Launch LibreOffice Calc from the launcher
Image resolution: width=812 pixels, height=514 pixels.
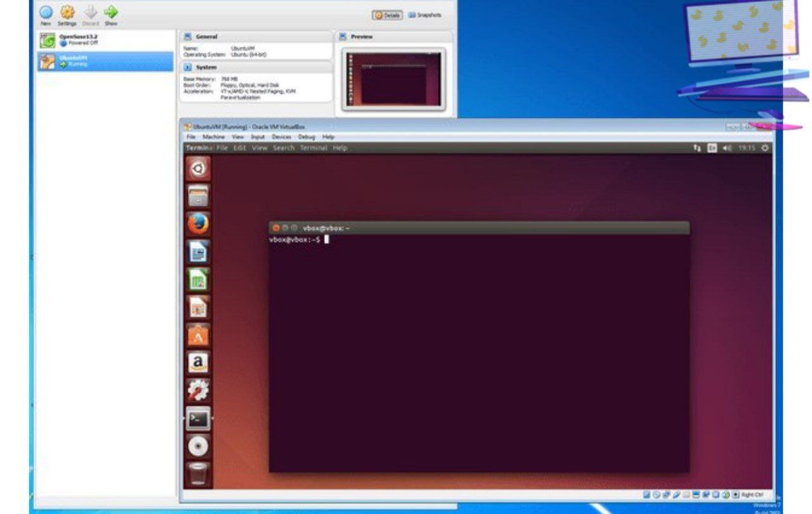pyautogui.click(x=199, y=279)
